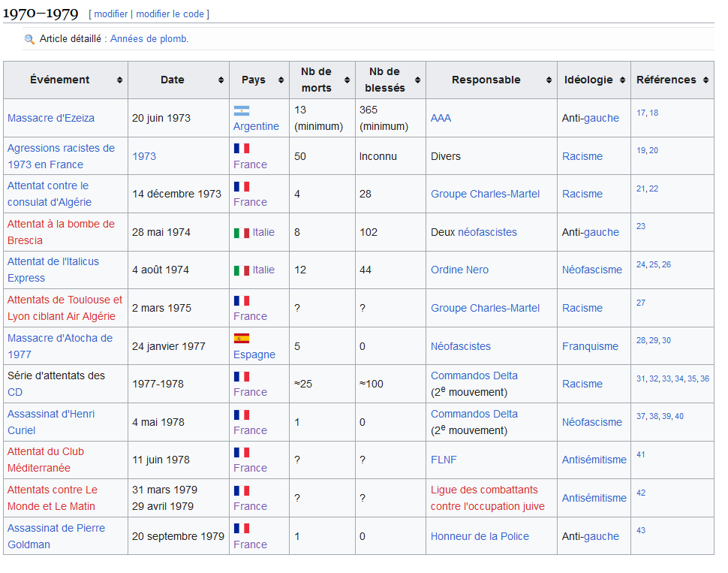Open the Massacre d'Ezeiza article
This screenshot has width=728, height=573.
[51, 118]
